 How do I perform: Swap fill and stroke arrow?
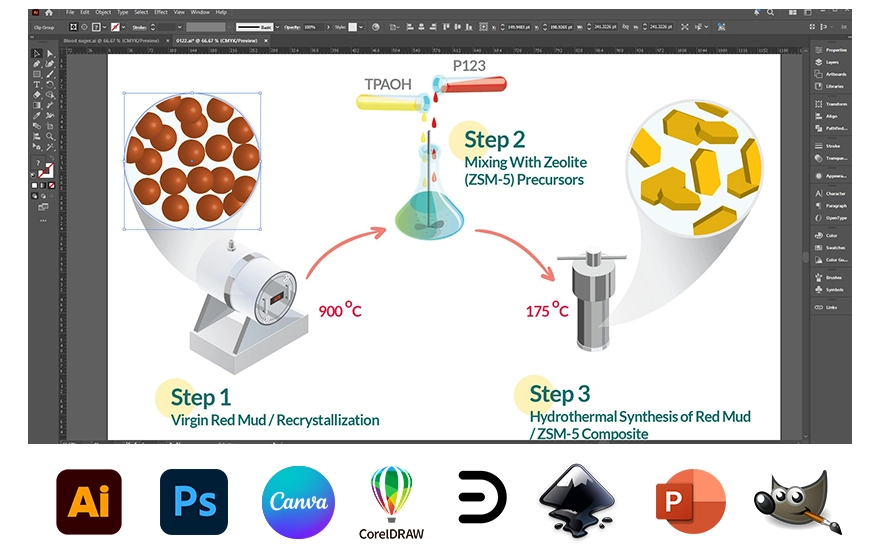[52, 157]
